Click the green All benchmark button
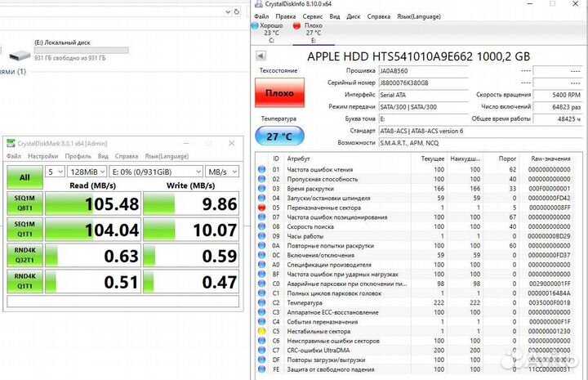Image resolution: width=588 pixels, height=380 pixels. pos(24,177)
